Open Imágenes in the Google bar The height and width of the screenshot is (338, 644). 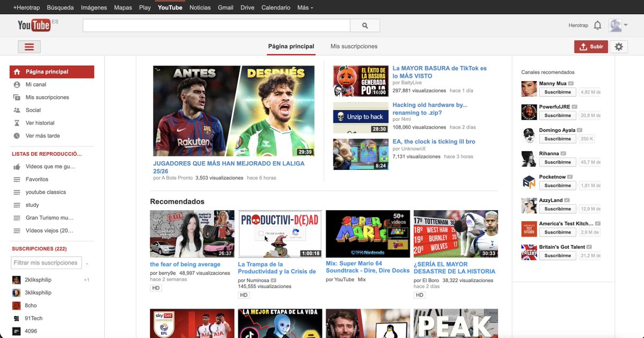point(94,8)
